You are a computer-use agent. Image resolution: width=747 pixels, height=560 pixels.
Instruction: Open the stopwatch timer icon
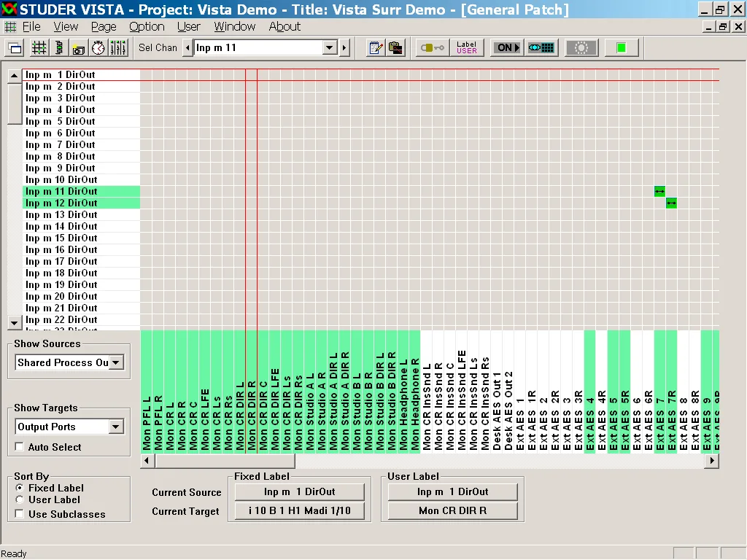98,48
